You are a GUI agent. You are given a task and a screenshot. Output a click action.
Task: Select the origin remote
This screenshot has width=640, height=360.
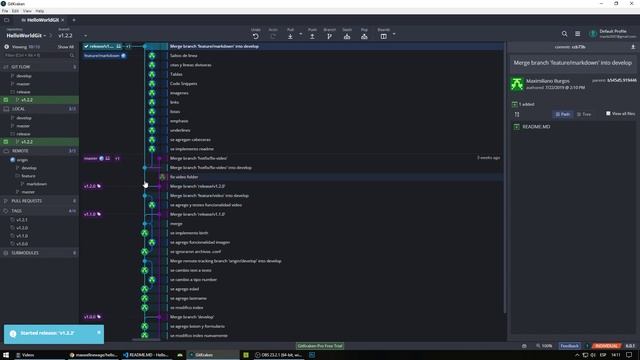22,160
